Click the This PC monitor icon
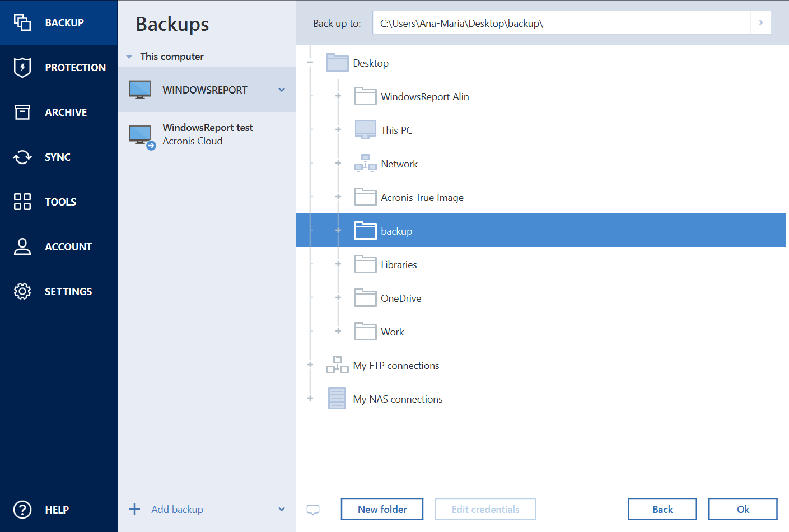789x532 pixels. tap(366, 129)
